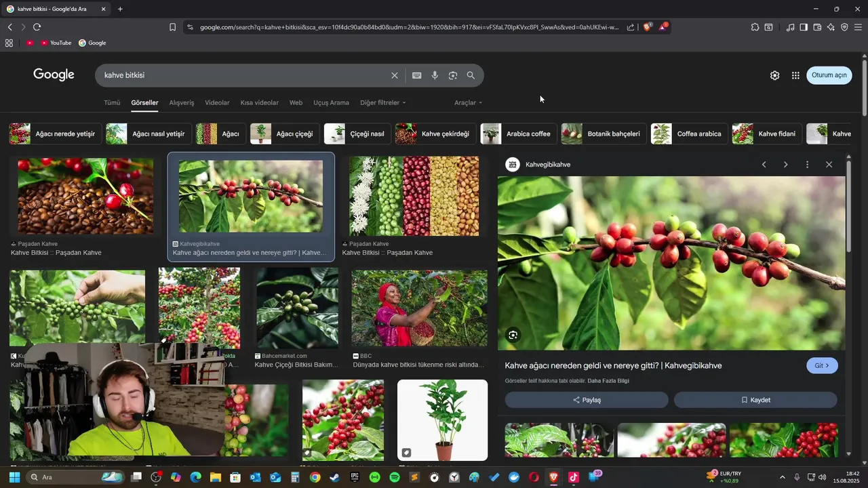This screenshot has width=868, height=488.
Task: Open the new tab plus button
Action: coord(120,9)
